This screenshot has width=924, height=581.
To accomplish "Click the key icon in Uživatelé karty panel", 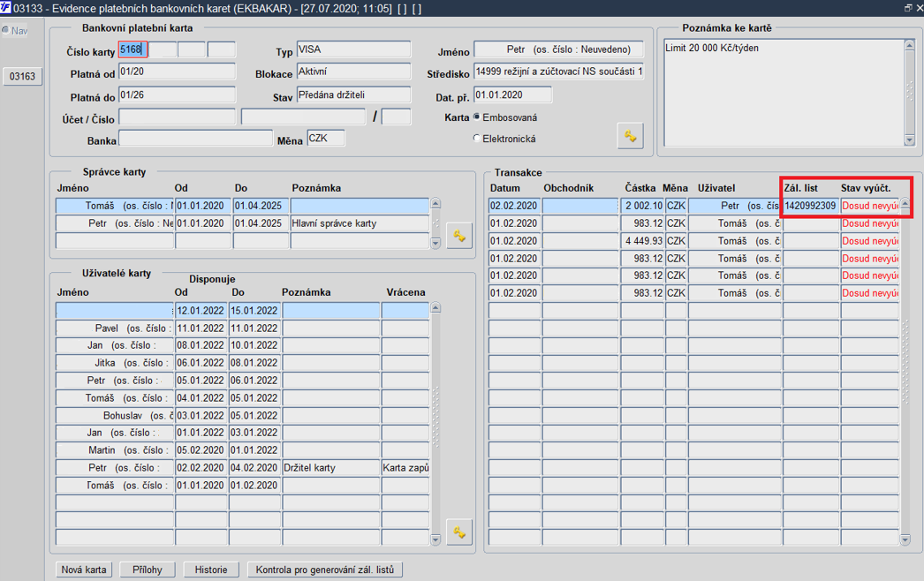I will click(x=459, y=532).
